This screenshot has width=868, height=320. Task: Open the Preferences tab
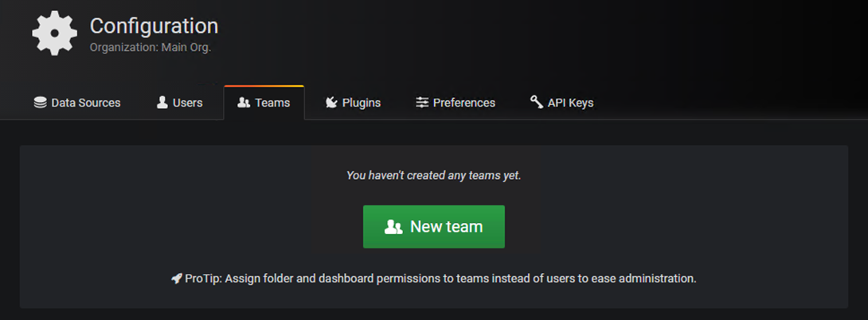464,103
